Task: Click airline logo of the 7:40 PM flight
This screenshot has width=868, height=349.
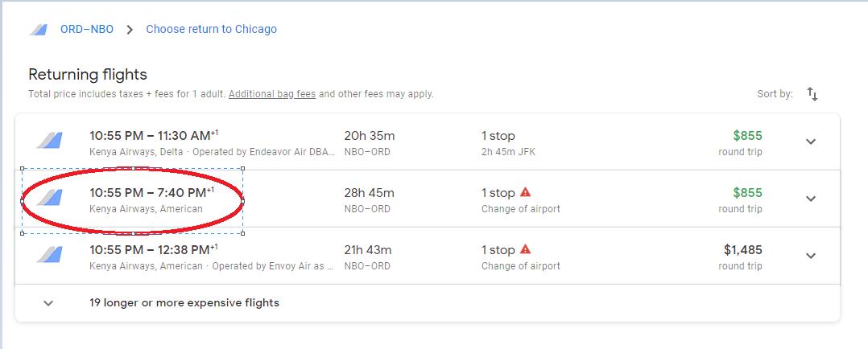Action: click(50, 198)
